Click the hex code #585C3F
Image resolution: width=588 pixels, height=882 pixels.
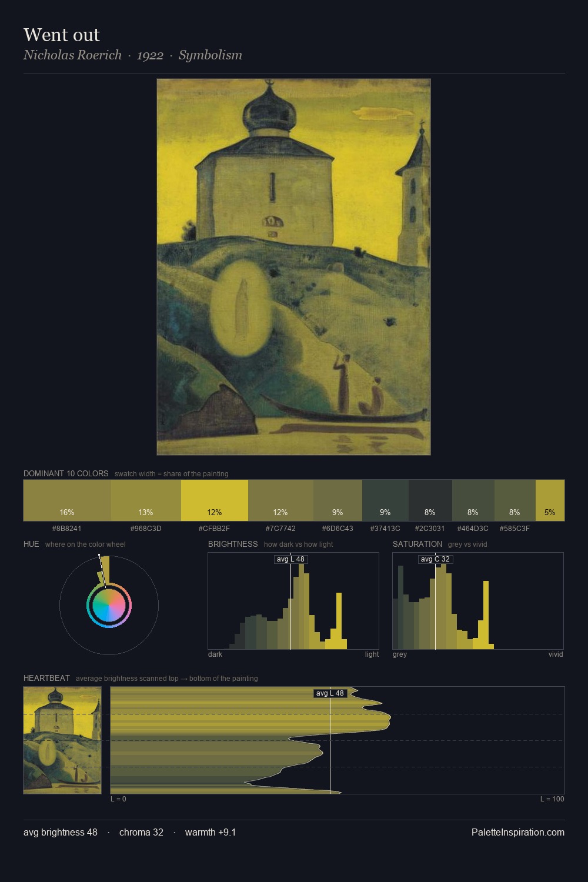point(514,528)
